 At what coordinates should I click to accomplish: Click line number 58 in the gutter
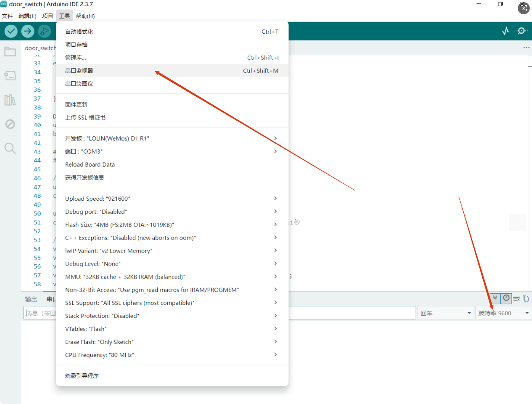click(37, 284)
